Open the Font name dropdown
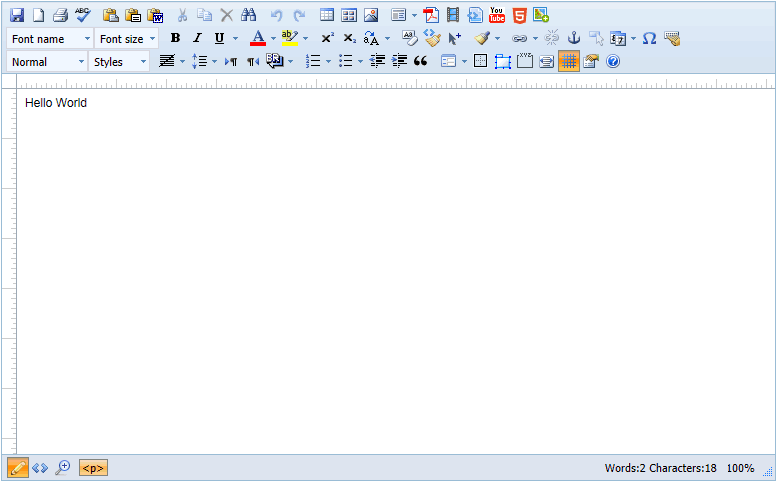The height and width of the screenshot is (482, 777). click(x=51, y=38)
